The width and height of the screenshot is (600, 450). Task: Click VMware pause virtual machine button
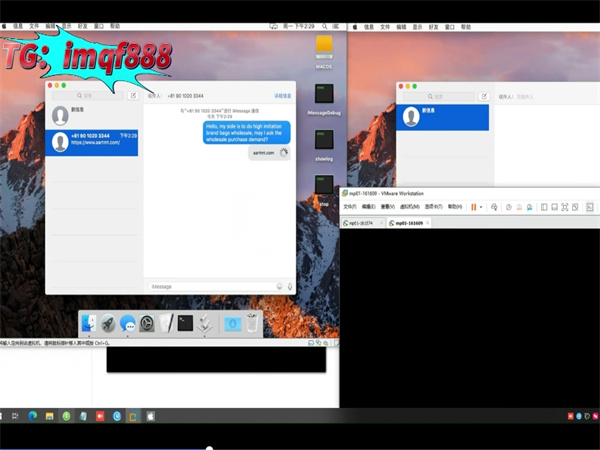coord(473,207)
